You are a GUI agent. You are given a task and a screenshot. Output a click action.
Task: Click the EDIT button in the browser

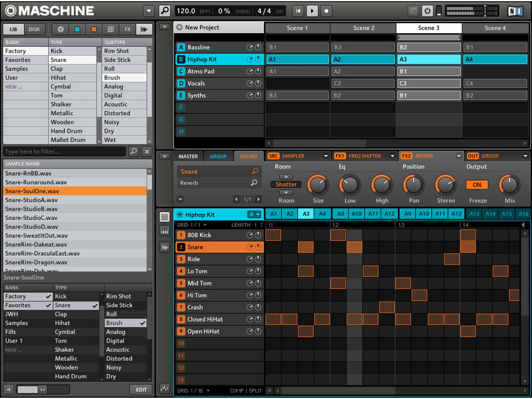141,390
